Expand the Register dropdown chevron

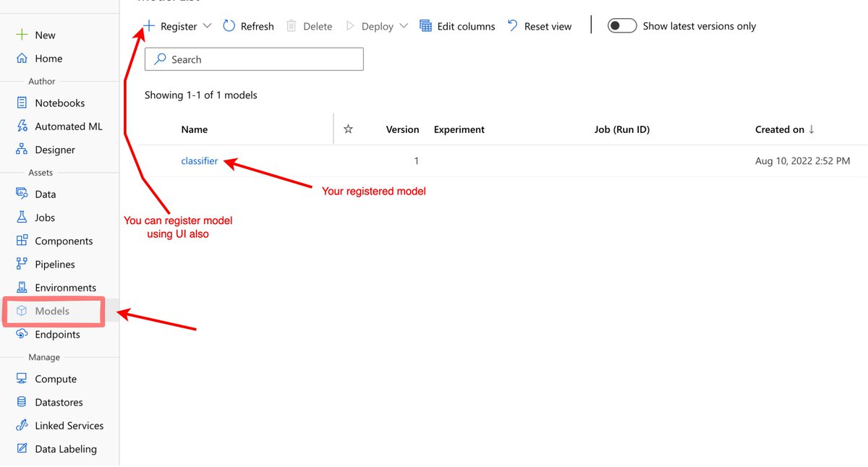click(x=207, y=26)
